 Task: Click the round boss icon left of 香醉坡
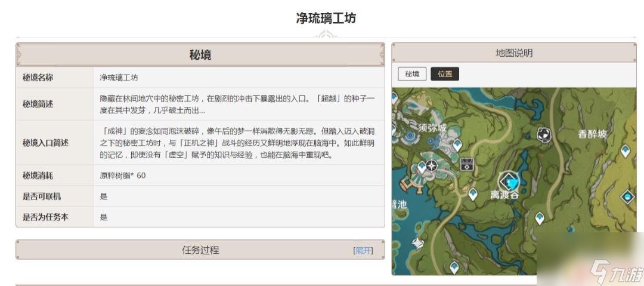pyautogui.click(x=543, y=135)
